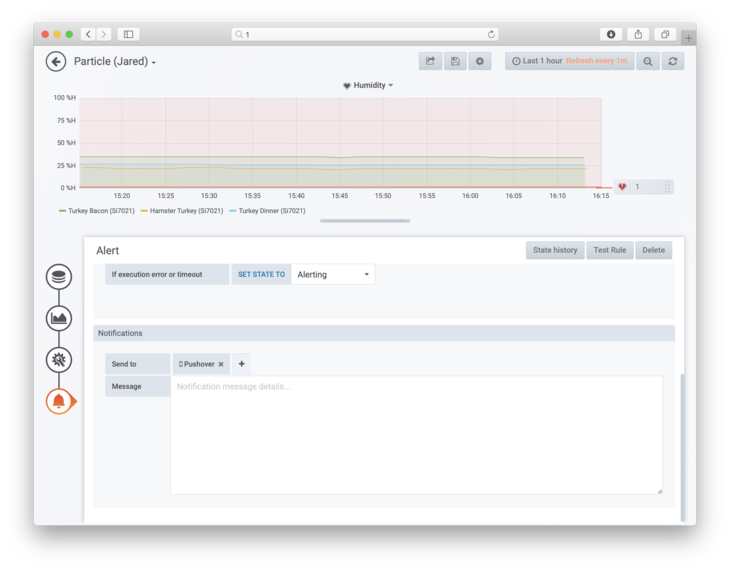Open dashboard settings gear icon
730x570 pixels.
[480, 62]
